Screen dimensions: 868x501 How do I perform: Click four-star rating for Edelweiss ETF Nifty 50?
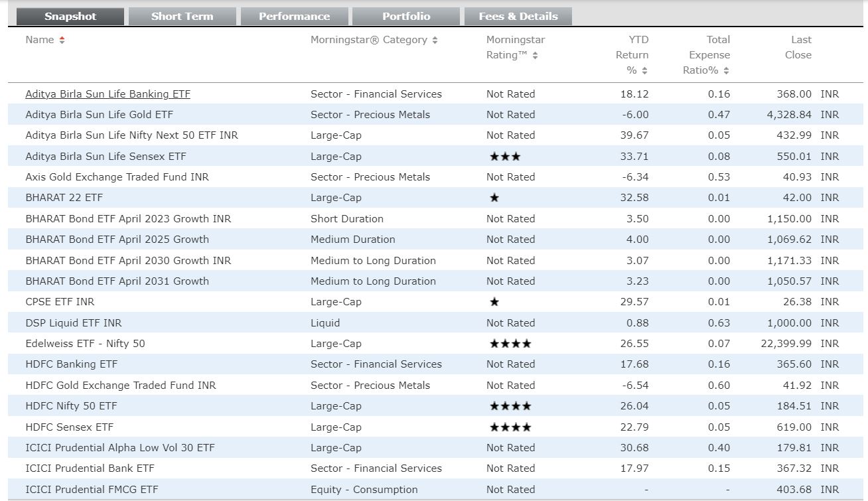510,344
